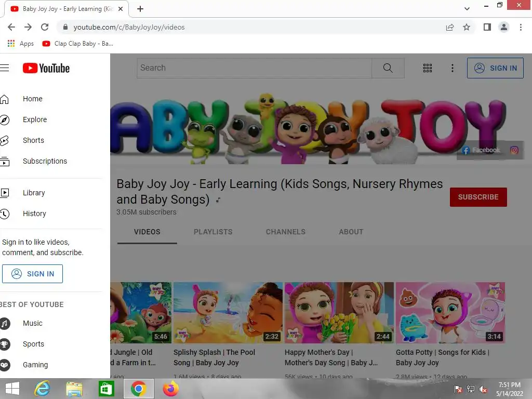Launch Internet Explorer from taskbar
The width and height of the screenshot is (532, 399).
tap(43, 389)
